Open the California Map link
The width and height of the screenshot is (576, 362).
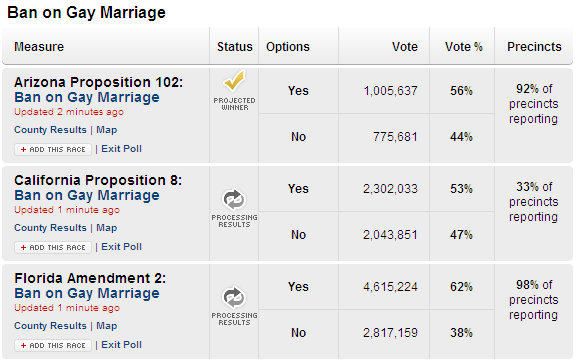pyautogui.click(x=107, y=228)
